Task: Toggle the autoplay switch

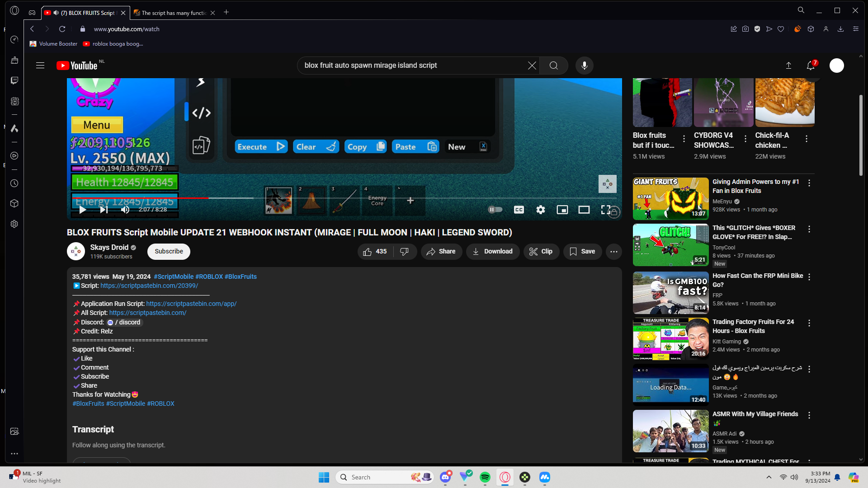Action: [495, 210]
